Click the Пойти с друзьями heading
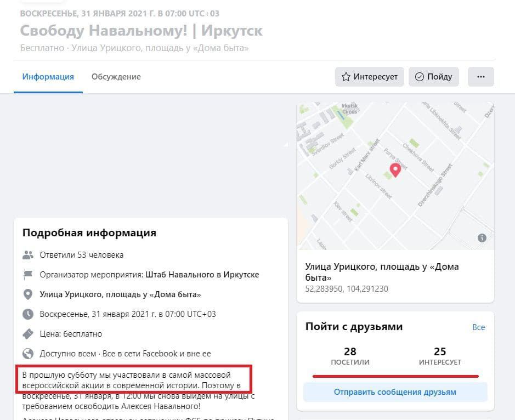The width and height of the screenshot is (515, 420). pos(354,327)
